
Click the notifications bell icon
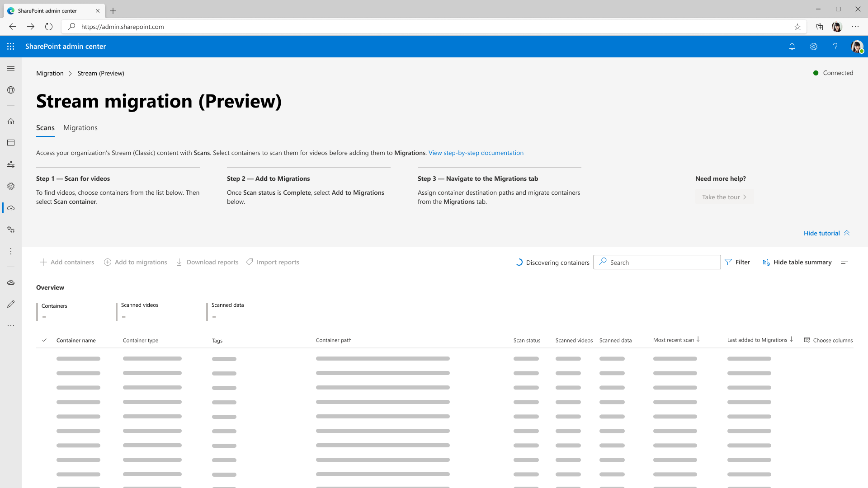pos(793,47)
